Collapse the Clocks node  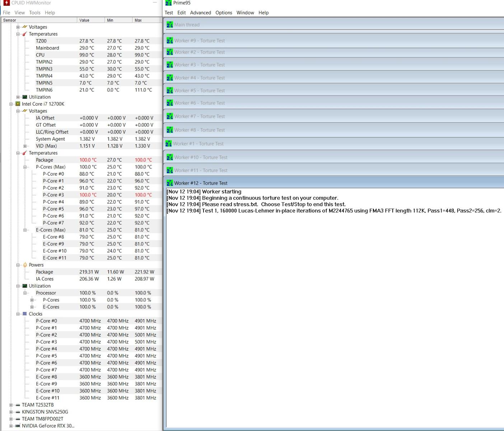click(x=18, y=314)
